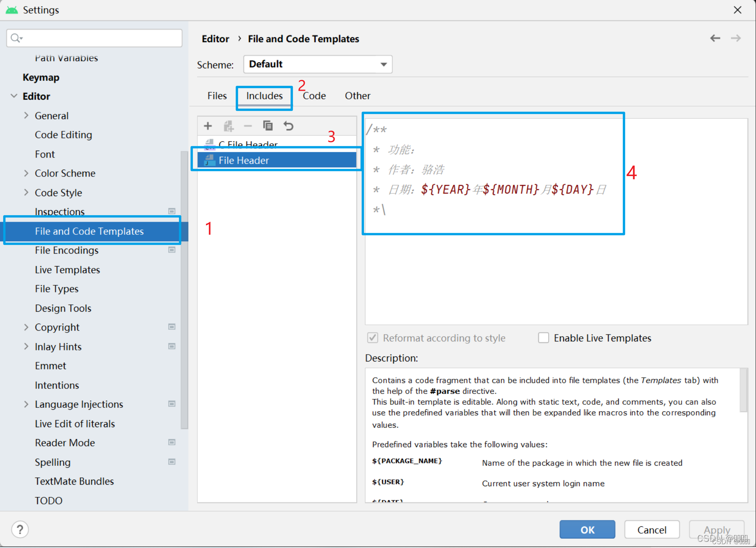Select the C File Header template
This screenshot has width=756, height=548.
(x=277, y=144)
